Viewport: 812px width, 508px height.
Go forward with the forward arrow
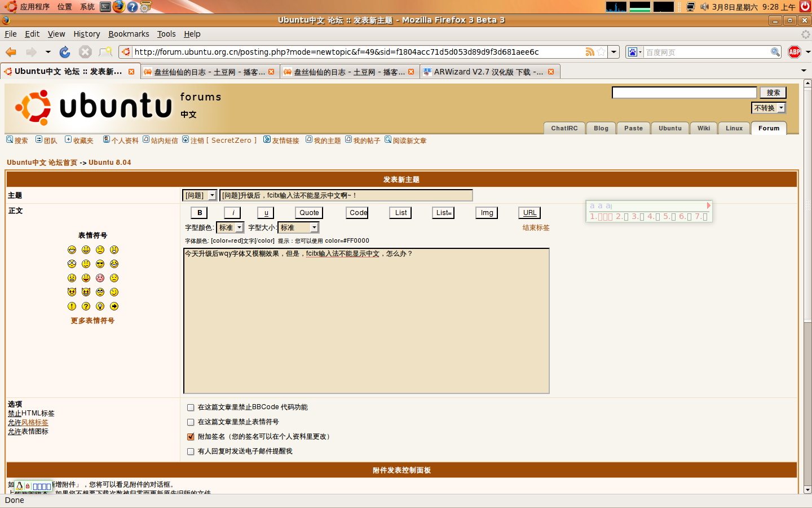coord(31,52)
